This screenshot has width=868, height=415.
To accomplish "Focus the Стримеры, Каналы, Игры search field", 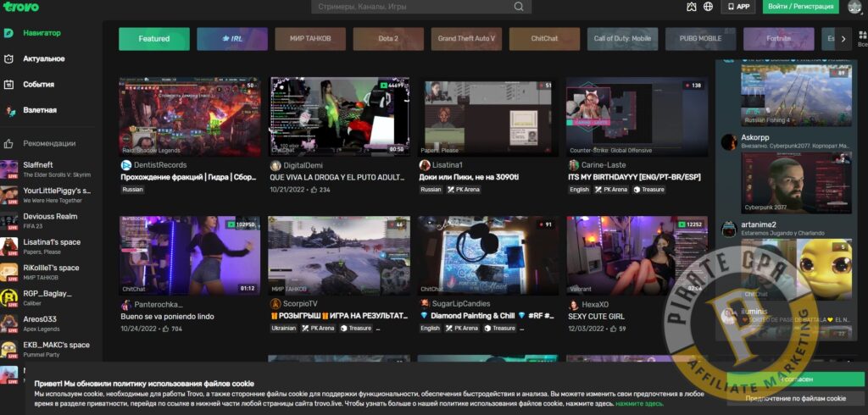I will tap(421, 7).
